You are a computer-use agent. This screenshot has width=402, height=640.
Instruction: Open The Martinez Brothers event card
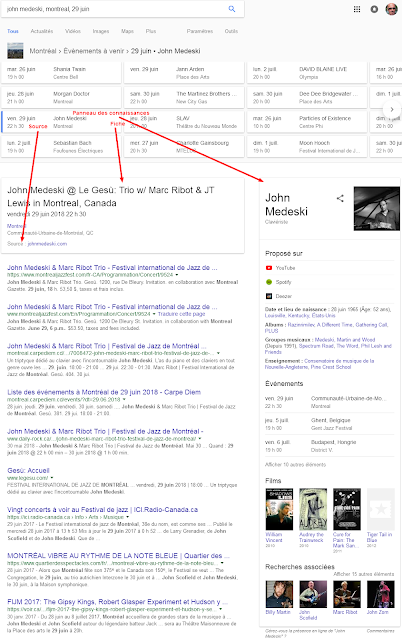[184, 98]
